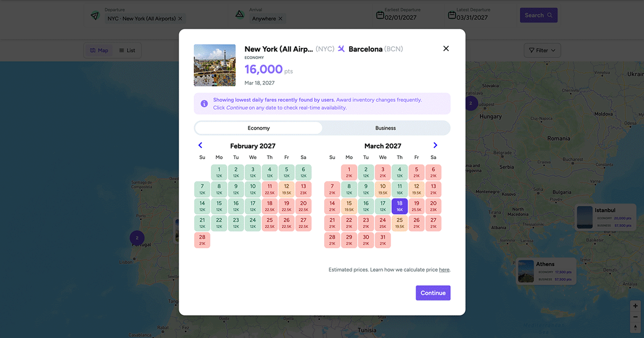Screen dimensions: 644x338
Task: Remove the Anywhere arrival chip with X
Action: coord(280,19)
